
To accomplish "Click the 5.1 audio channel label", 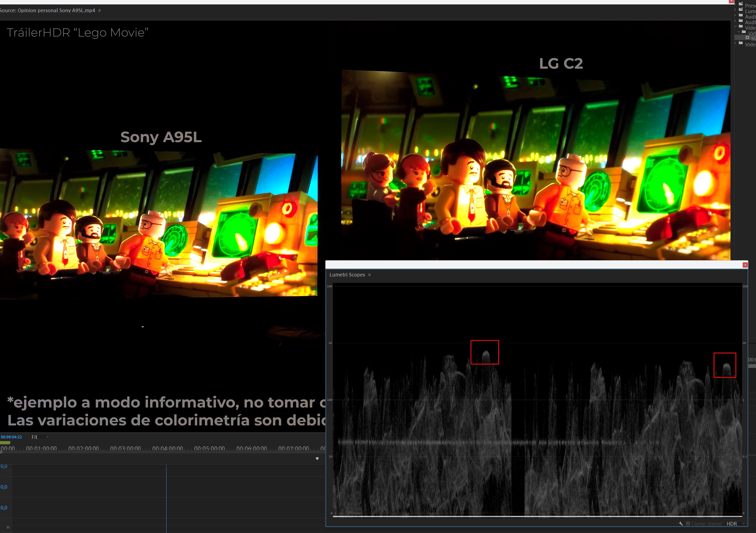I will (8, 527).
